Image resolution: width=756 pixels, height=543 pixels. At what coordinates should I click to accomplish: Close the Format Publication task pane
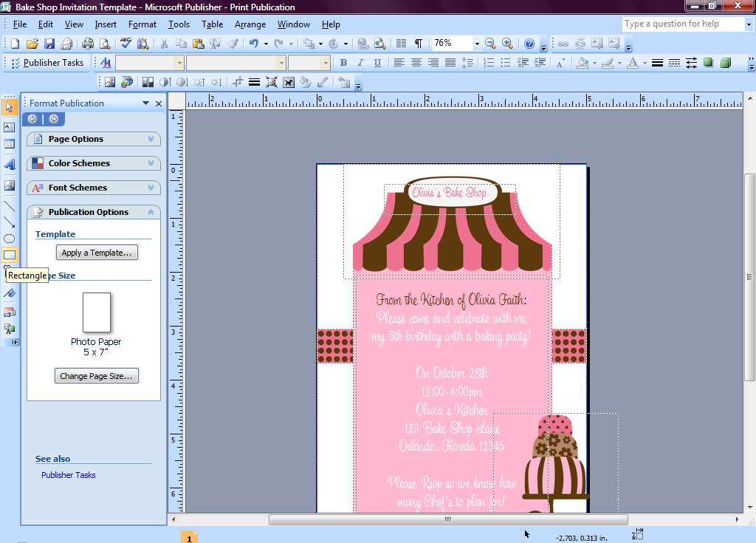tap(159, 103)
